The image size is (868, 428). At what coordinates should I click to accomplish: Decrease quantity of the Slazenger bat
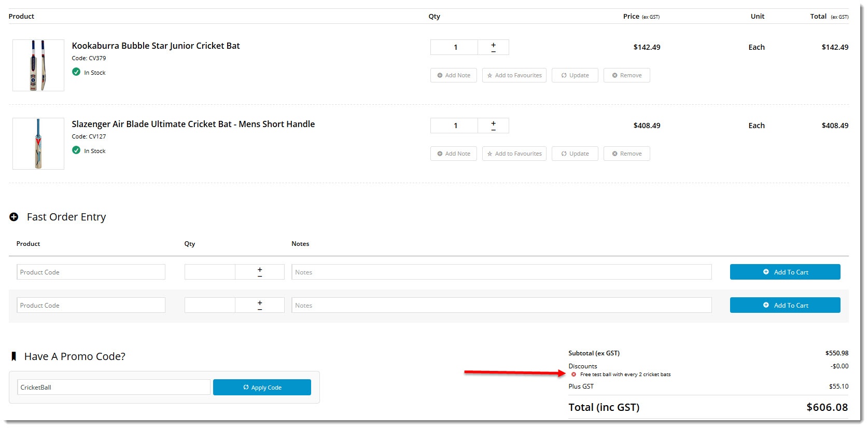pos(493,129)
